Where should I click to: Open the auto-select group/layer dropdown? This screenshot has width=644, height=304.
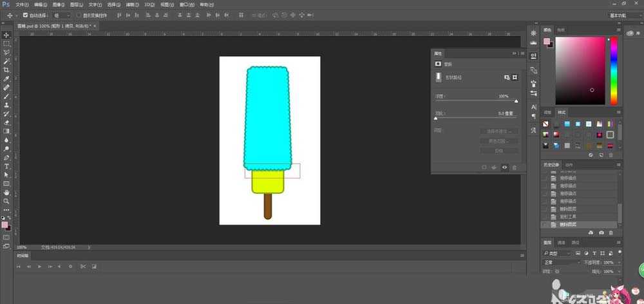pos(61,14)
